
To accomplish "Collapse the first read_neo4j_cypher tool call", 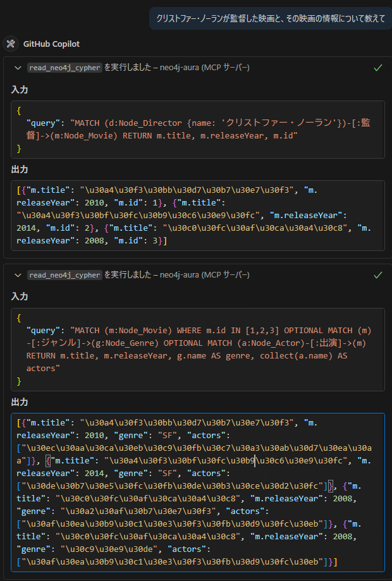I will point(18,68).
